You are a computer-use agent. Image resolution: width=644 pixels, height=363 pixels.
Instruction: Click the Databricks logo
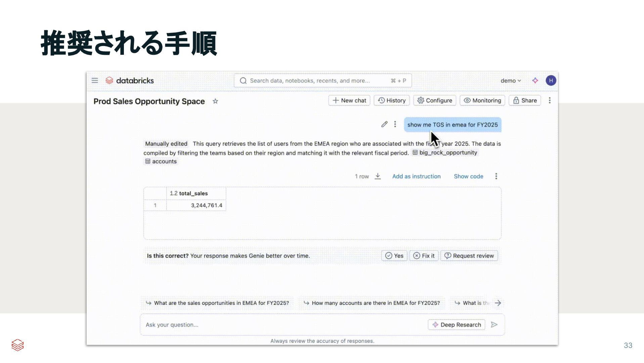[130, 81]
